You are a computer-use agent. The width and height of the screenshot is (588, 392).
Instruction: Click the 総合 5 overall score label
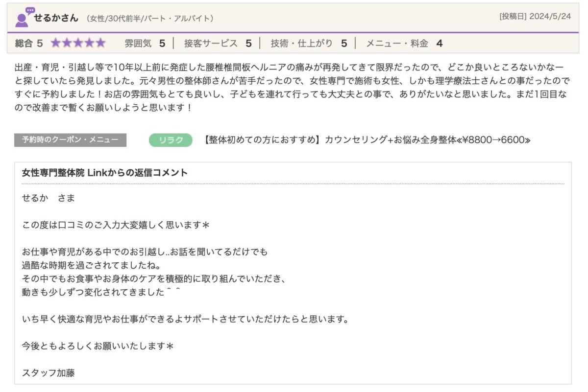[x=29, y=43]
